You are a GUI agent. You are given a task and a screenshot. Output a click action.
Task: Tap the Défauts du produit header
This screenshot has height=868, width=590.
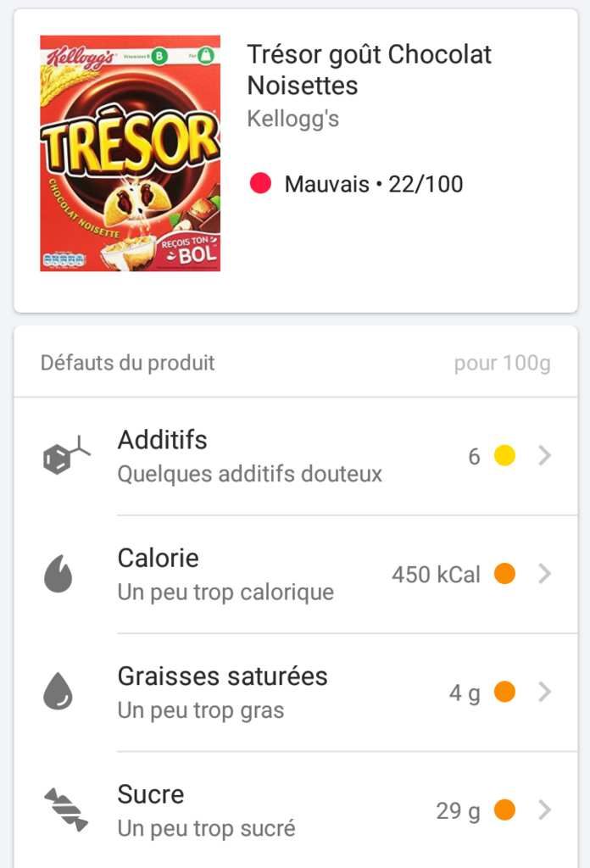(x=127, y=363)
